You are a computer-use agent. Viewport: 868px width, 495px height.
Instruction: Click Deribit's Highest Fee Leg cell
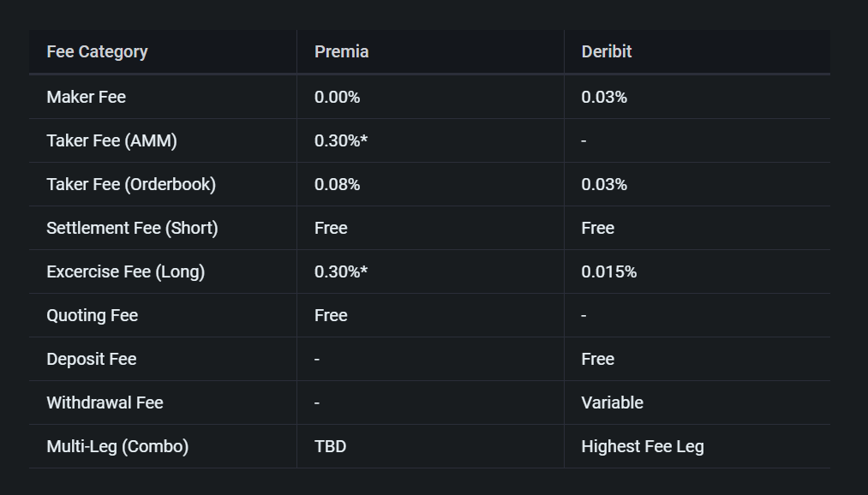pyautogui.click(x=642, y=446)
